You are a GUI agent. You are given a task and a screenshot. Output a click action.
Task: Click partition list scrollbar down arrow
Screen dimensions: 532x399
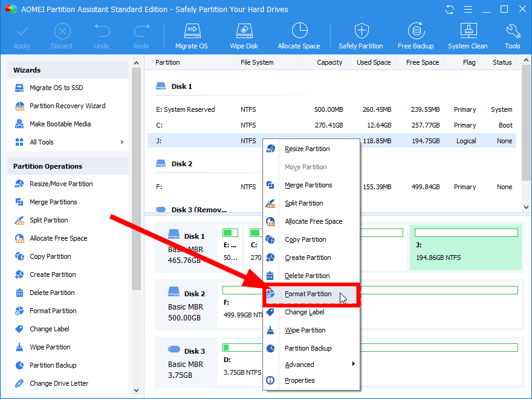526,207
